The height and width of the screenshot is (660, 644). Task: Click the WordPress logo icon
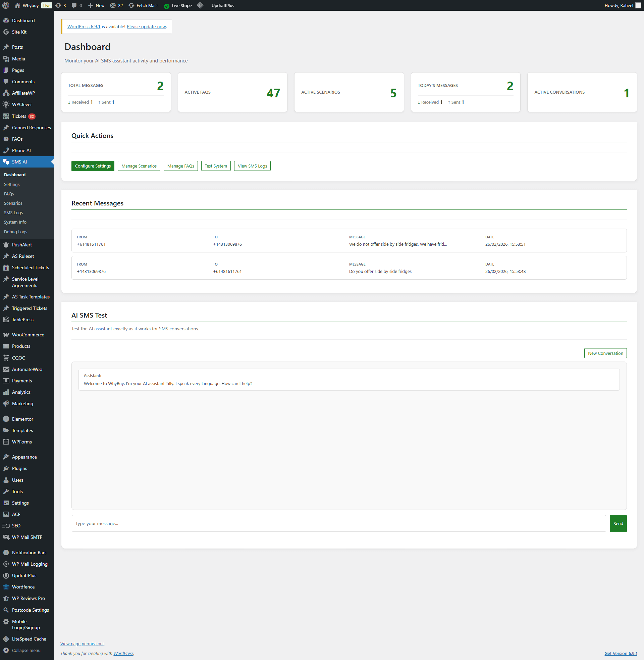pos(6,5)
